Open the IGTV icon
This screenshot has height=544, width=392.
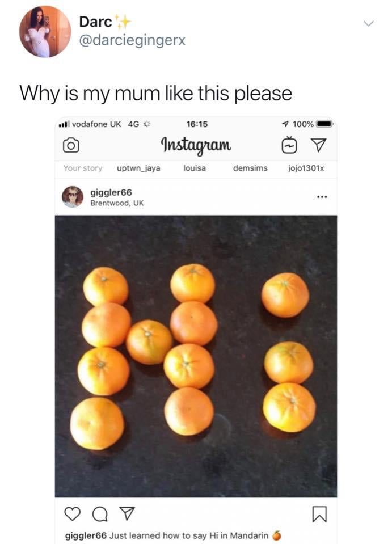(289, 145)
